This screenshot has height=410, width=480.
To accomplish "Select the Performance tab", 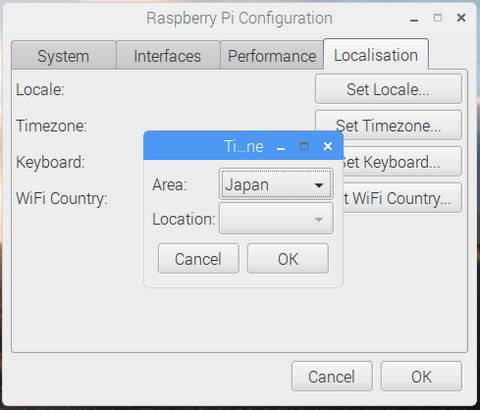I will tap(272, 55).
